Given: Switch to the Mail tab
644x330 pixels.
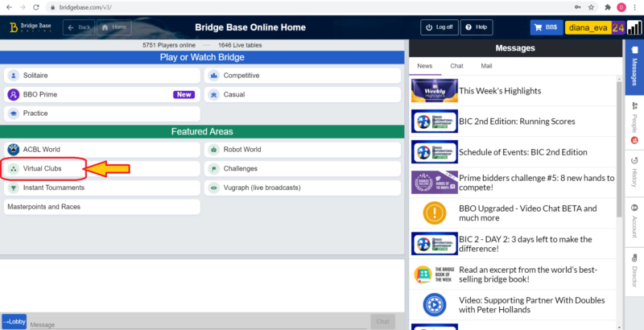Looking at the screenshot, I should click(486, 66).
